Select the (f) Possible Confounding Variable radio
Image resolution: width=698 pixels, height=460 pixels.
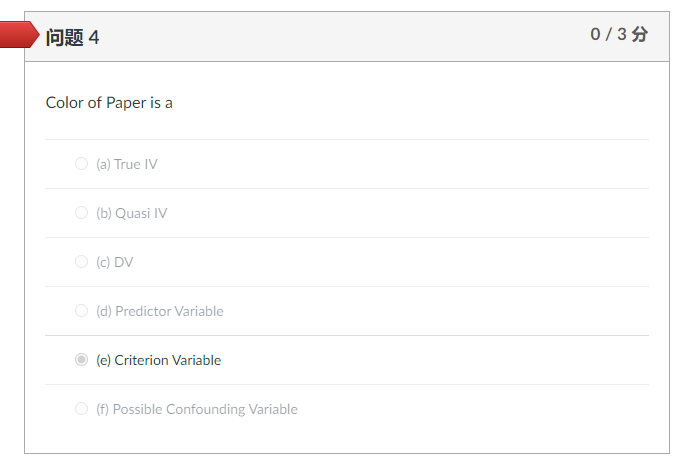[x=81, y=409]
